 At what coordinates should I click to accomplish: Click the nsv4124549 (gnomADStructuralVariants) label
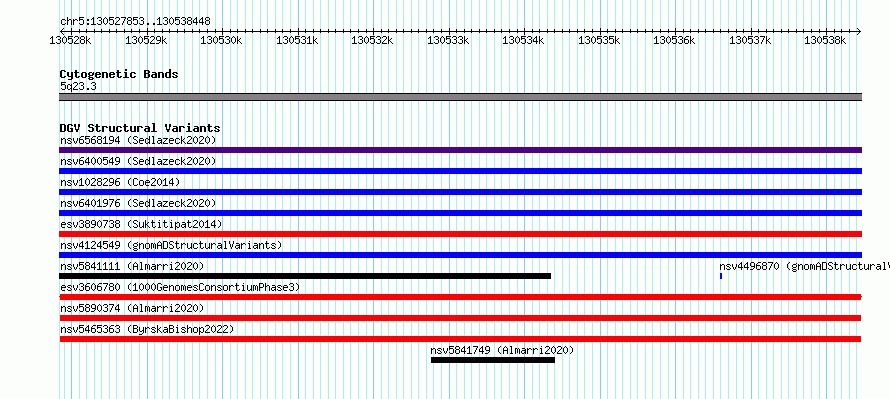[171, 245]
